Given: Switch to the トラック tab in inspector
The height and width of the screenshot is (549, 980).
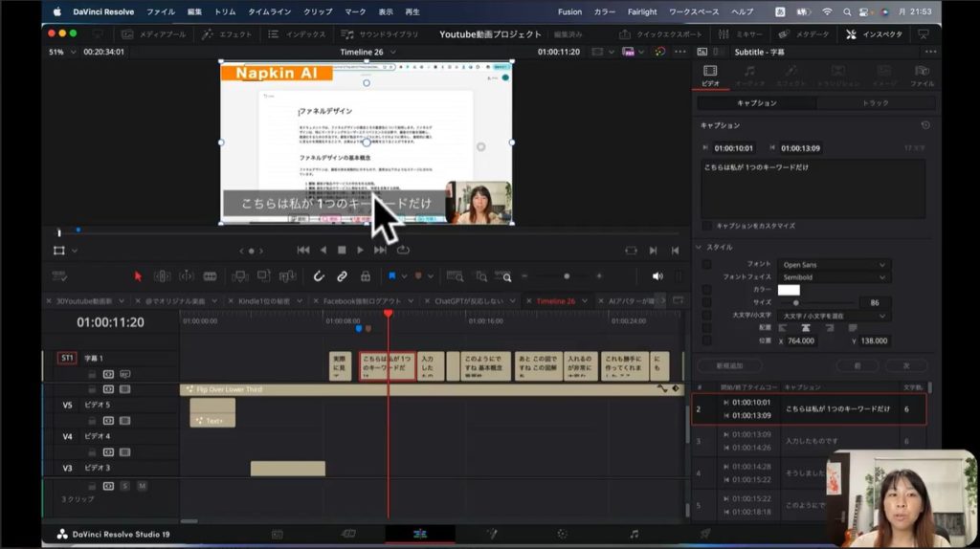Looking at the screenshot, I should point(875,102).
